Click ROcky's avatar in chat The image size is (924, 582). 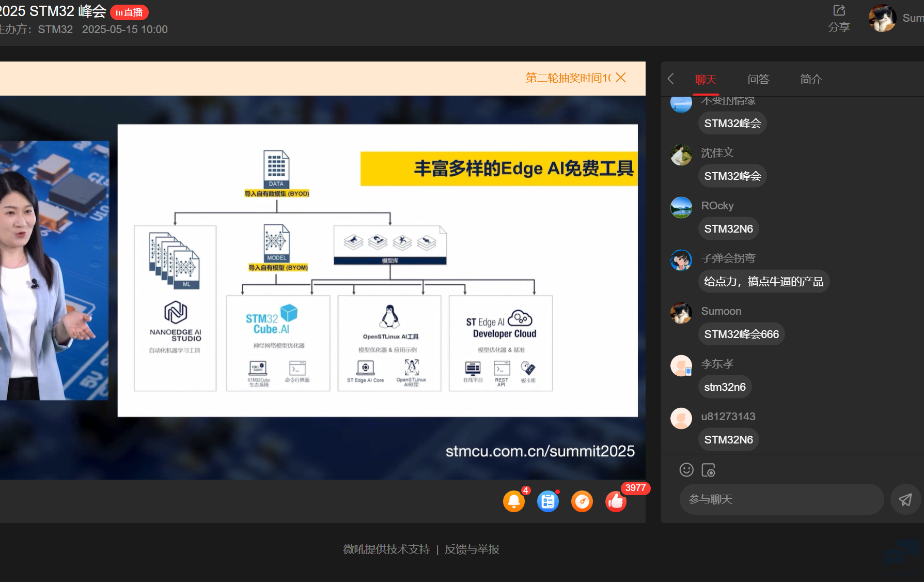coord(681,207)
